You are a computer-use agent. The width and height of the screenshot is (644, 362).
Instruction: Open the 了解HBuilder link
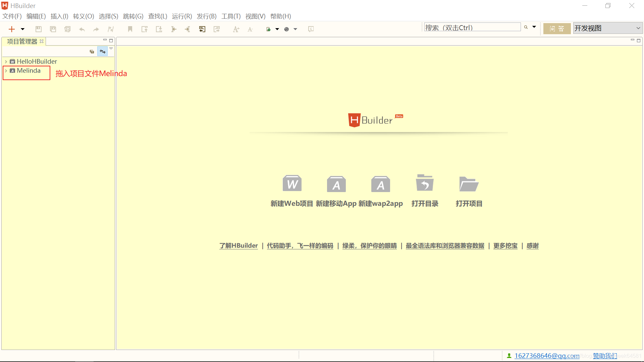click(x=238, y=246)
